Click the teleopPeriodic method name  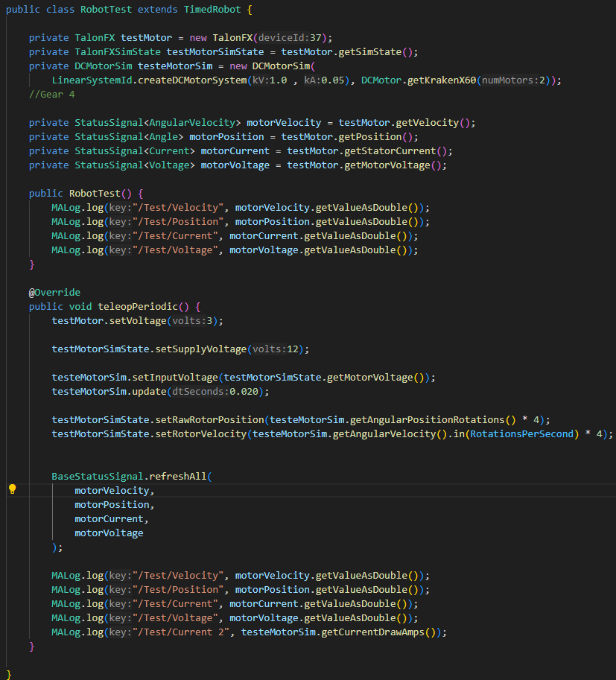pos(138,307)
